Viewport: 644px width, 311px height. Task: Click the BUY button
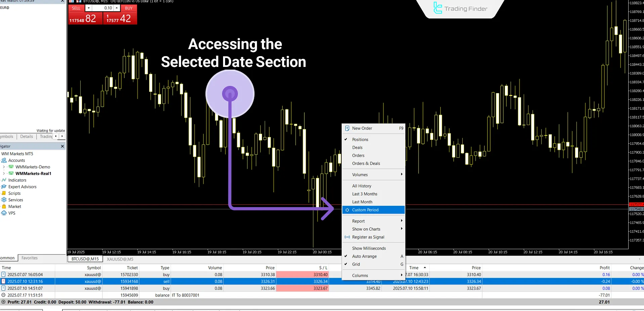click(129, 8)
